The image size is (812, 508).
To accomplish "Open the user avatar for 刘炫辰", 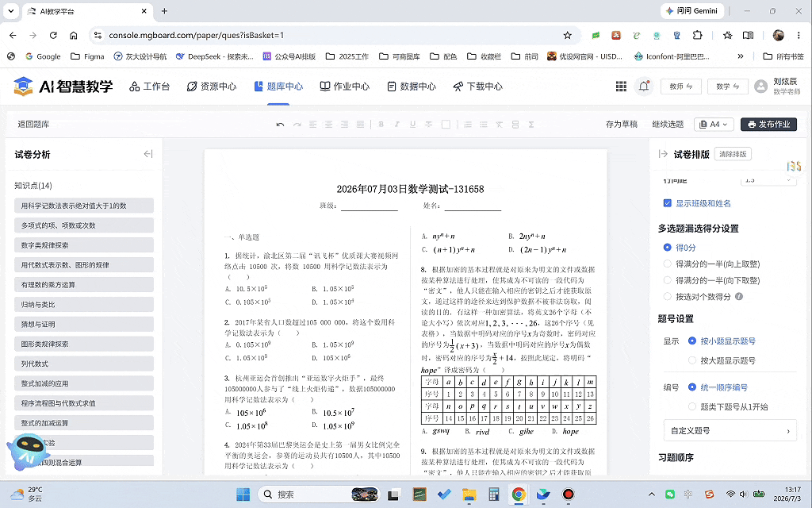I will coord(760,87).
